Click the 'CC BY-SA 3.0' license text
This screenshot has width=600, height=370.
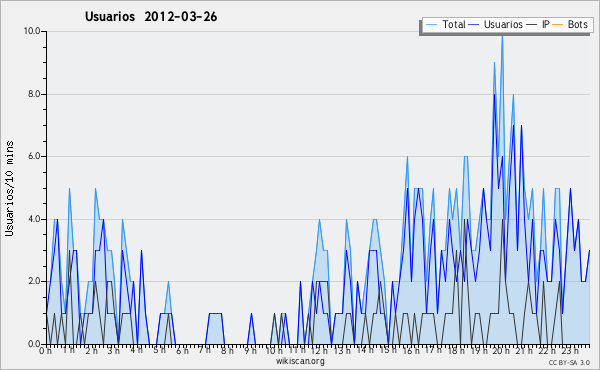[x=569, y=362]
